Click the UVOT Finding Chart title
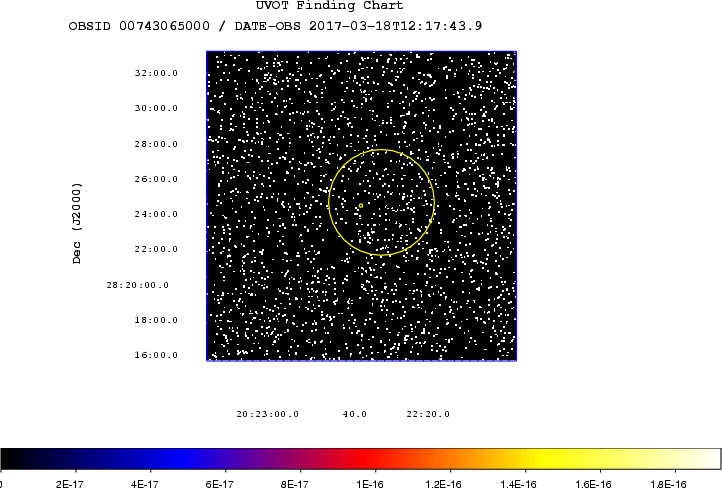The image size is (722, 488). coord(329,5)
